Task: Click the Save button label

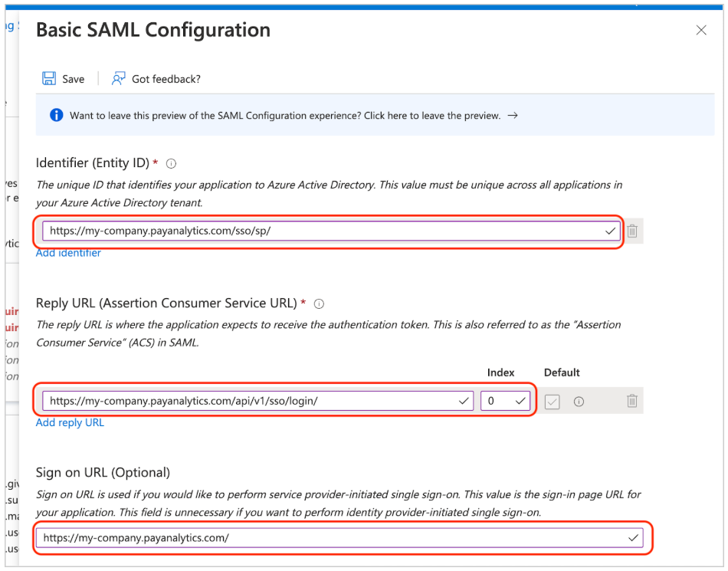Action: click(x=74, y=79)
